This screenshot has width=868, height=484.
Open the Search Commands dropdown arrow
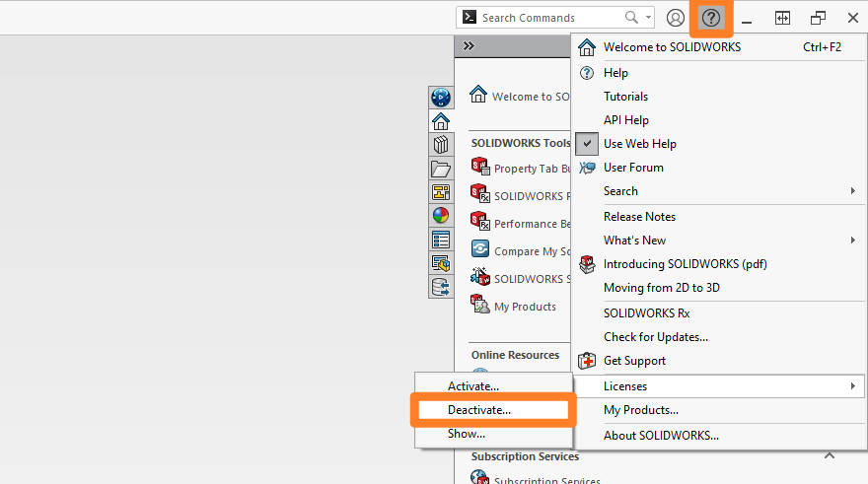[x=648, y=18]
